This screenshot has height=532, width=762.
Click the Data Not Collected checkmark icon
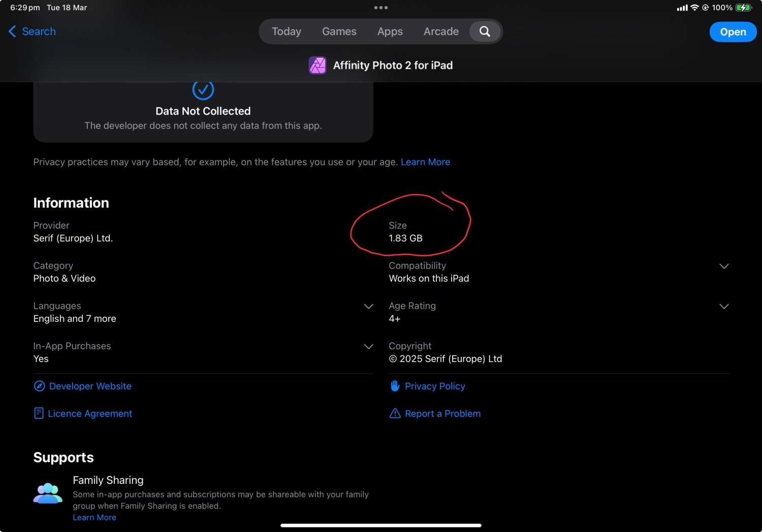pos(203,90)
